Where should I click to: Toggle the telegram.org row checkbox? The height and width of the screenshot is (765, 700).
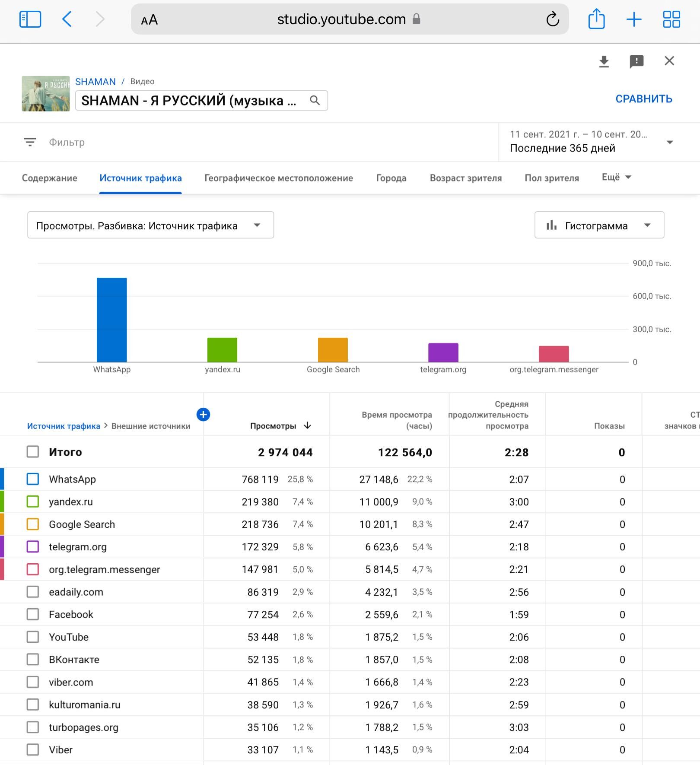33,546
